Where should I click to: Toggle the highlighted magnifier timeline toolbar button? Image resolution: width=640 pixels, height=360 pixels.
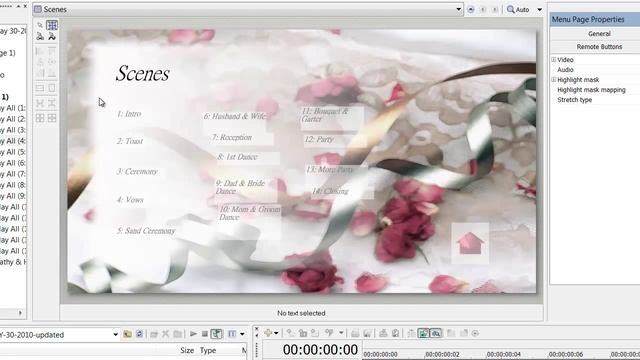pos(436,333)
